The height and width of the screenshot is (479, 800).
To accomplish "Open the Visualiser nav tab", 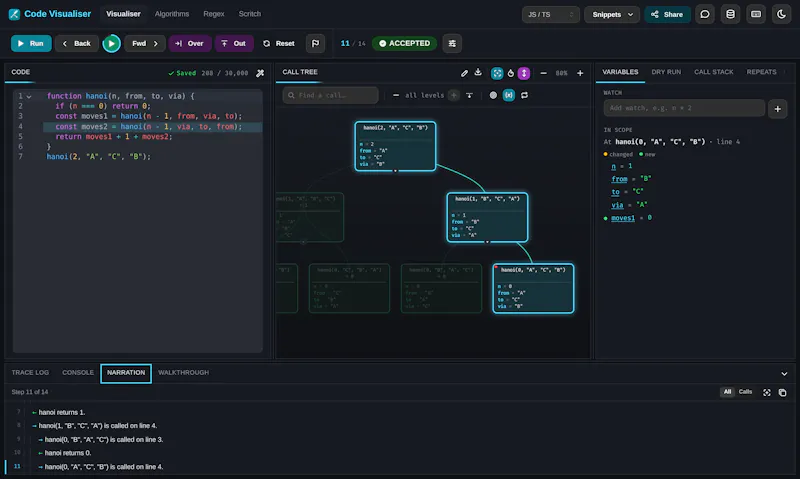I will (123, 14).
